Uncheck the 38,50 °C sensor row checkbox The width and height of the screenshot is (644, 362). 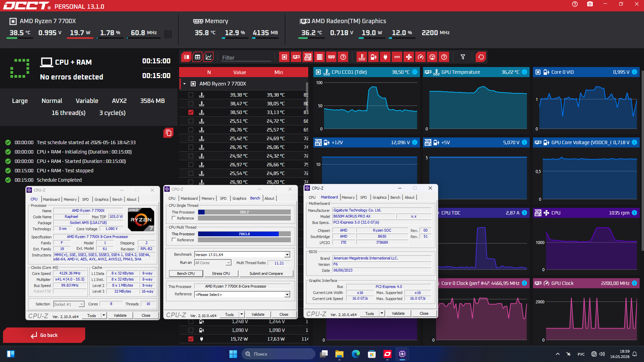pos(191,112)
